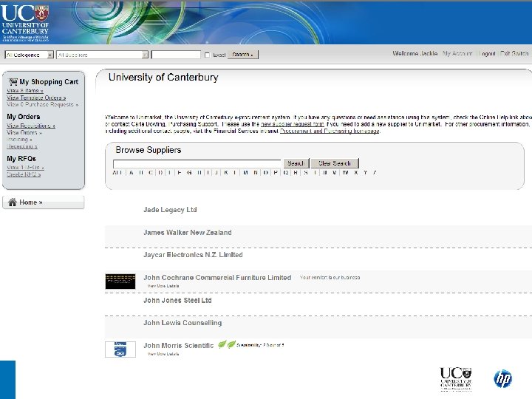Filter suppliers by letter K

pyautogui.click(x=226, y=172)
